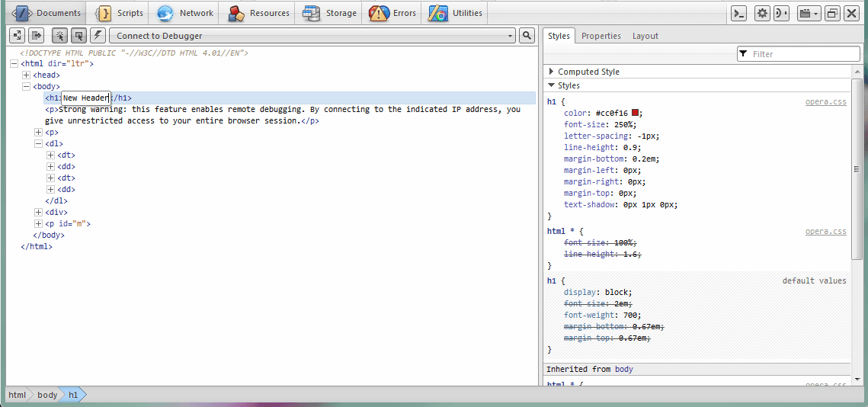Switch to the Layout tab
Viewport: 868px width, 407px height.
[645, 36]
